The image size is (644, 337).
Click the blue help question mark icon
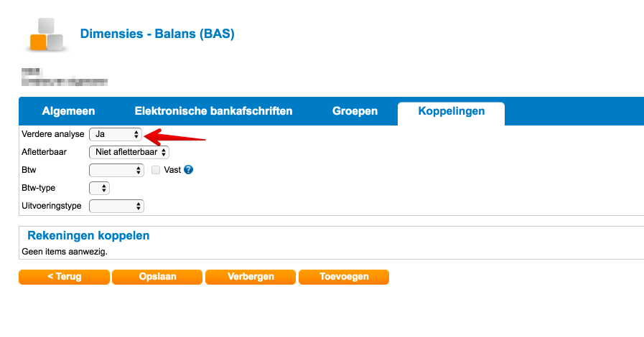point(189,170)
